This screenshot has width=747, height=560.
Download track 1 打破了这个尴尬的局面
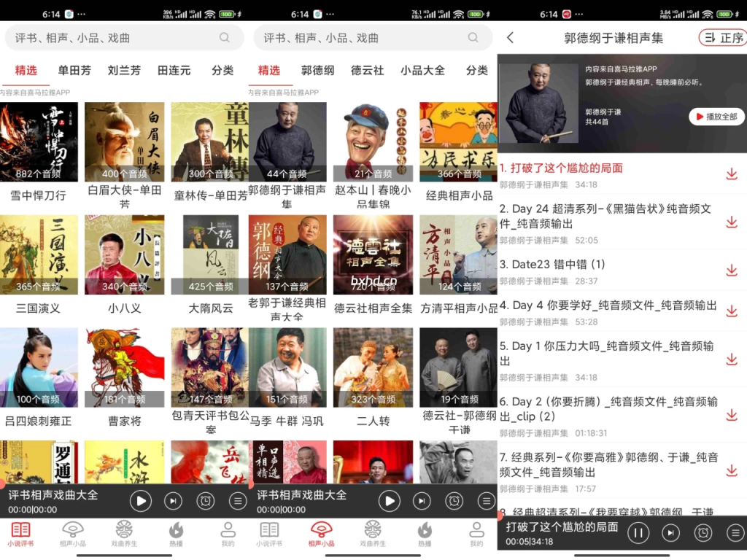pos(731,174)
